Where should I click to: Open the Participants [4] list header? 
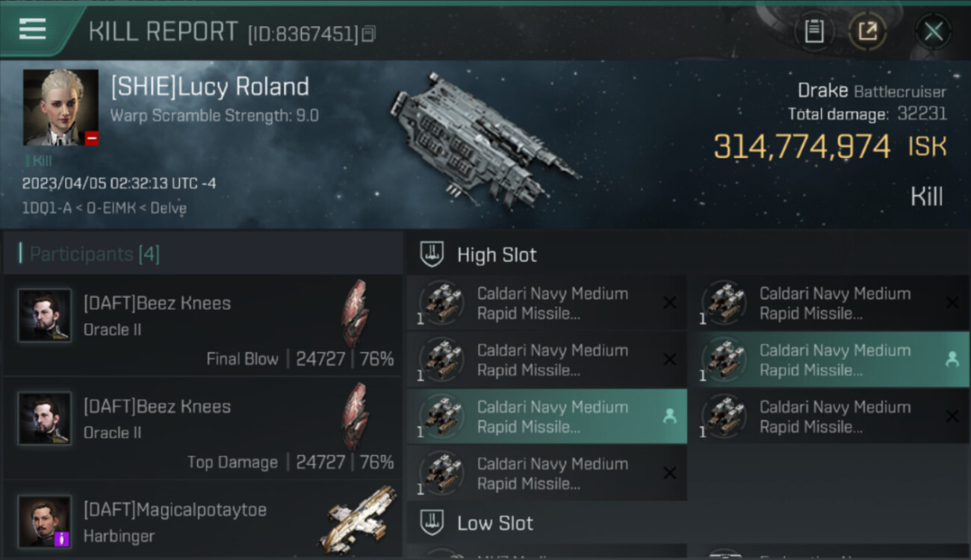(x=94, y=254)
